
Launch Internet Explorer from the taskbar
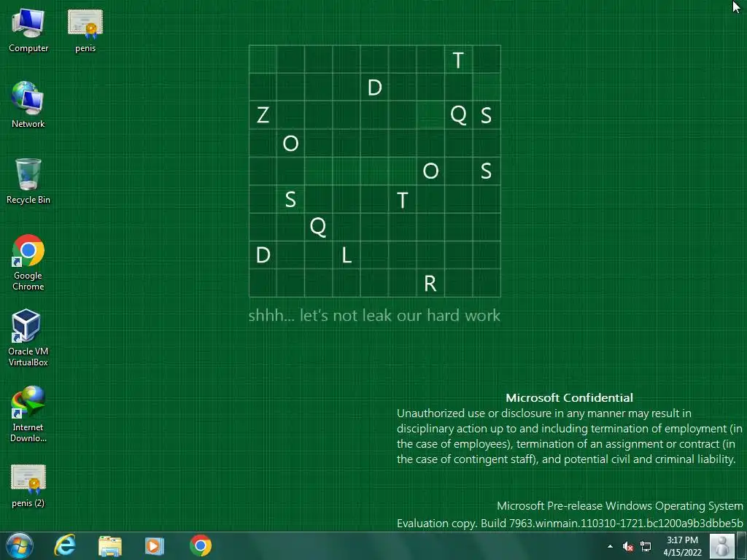click(x=65, y=545)
